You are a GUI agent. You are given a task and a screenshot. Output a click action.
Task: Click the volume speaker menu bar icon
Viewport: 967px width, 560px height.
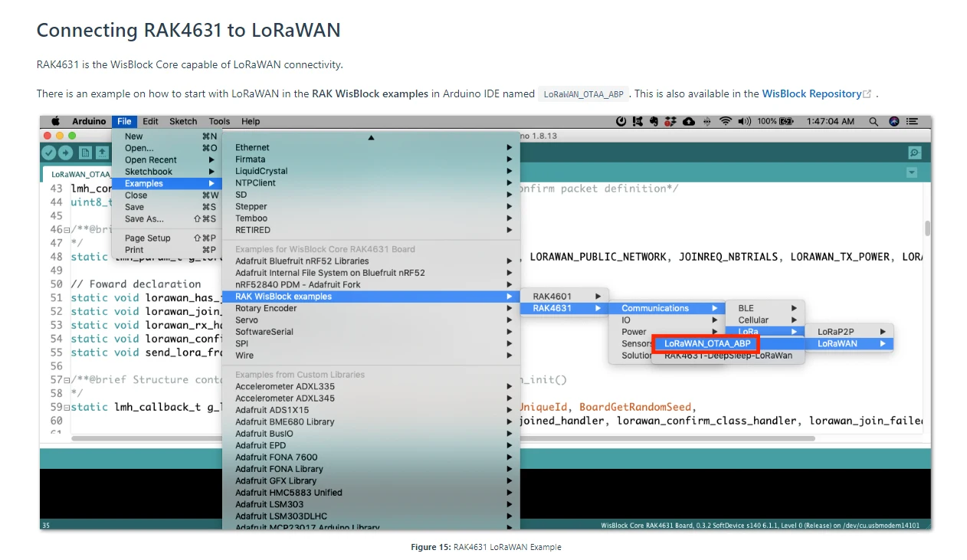point(745,121)
